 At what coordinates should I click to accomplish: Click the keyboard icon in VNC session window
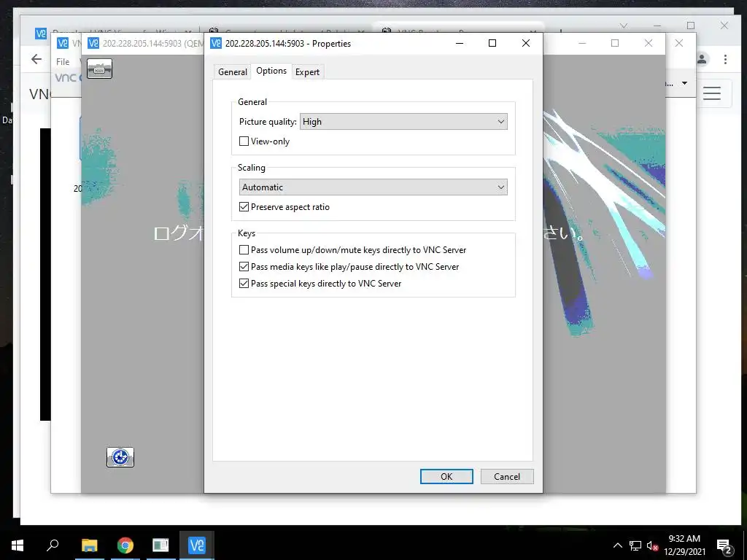click(x=99, y=69)
